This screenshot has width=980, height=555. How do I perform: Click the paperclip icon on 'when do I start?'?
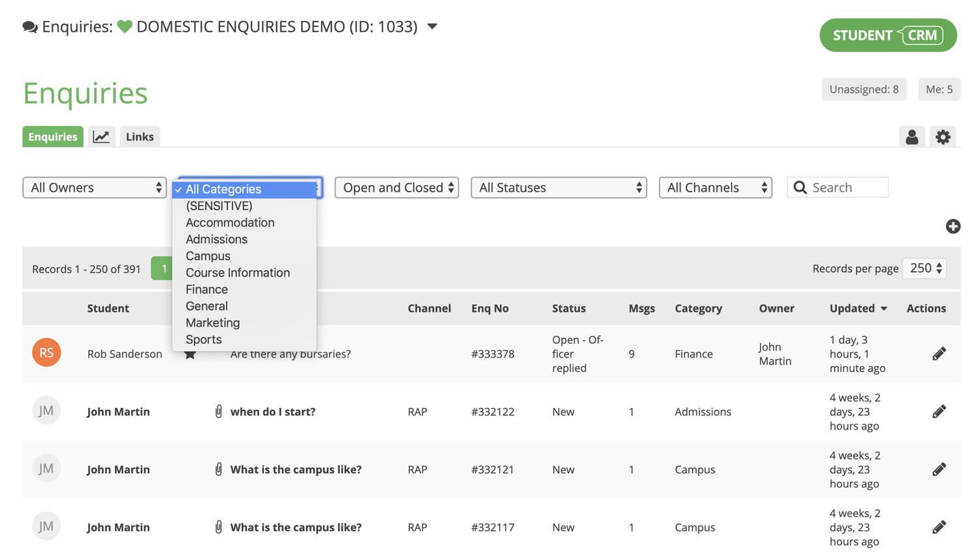pos(218,411)
